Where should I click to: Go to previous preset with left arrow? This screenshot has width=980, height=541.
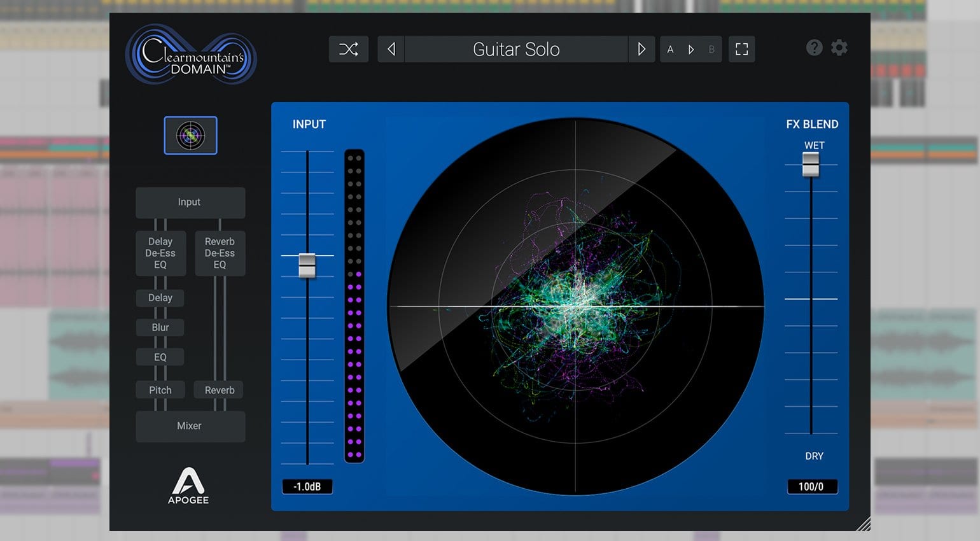click(391, 49)
